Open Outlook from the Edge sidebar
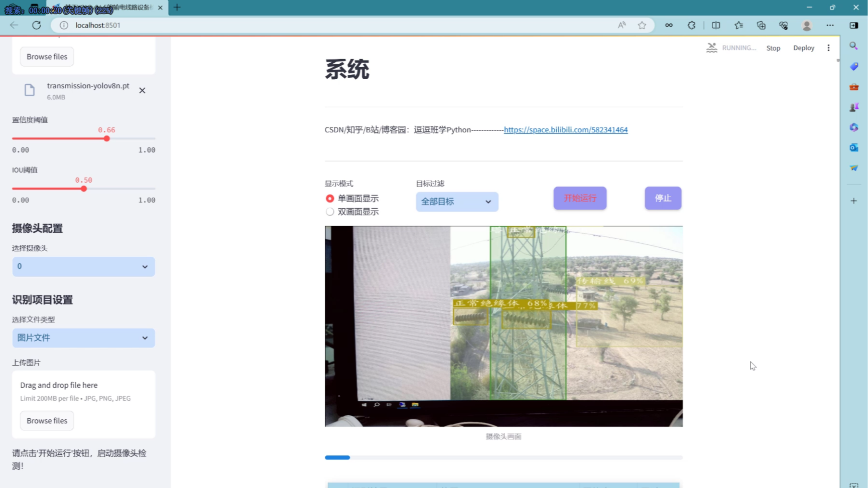The width and height of the screenshot is (868, 488). [853, 147]
